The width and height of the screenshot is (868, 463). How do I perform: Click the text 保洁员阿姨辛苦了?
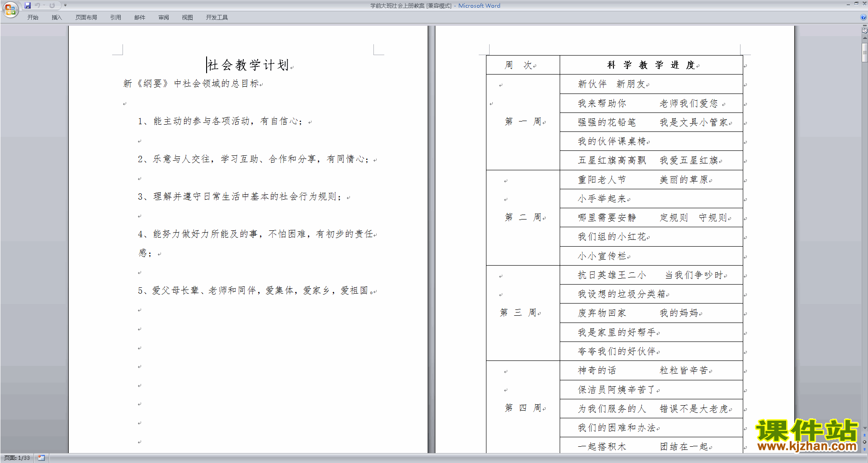pyautogui.click(x=617, y=389)
